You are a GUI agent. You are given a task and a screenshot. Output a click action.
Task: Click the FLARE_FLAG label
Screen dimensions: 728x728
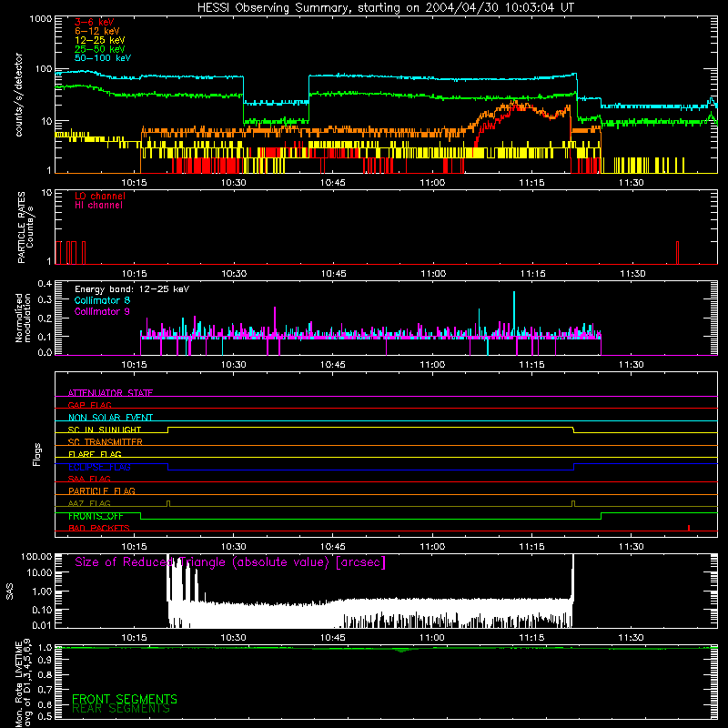point(95,454)
